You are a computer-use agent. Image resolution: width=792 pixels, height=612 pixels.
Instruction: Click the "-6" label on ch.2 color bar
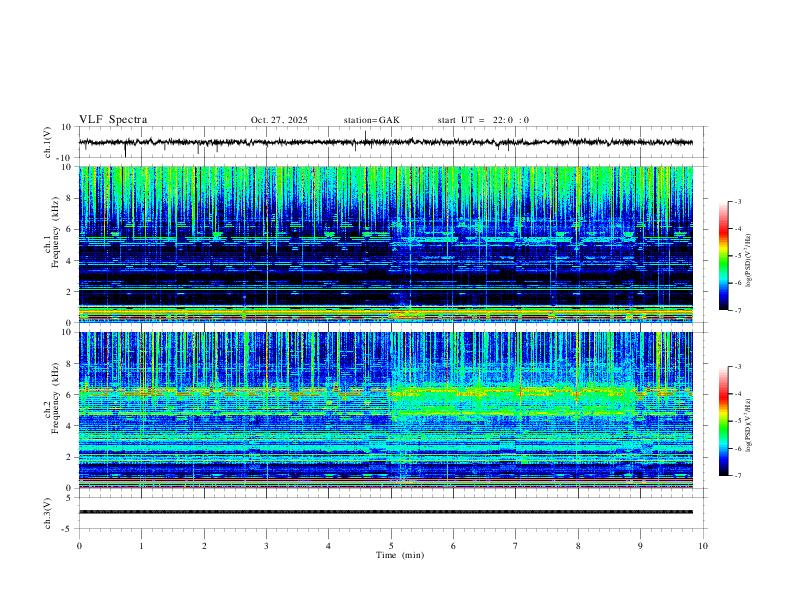coord(738,448)
